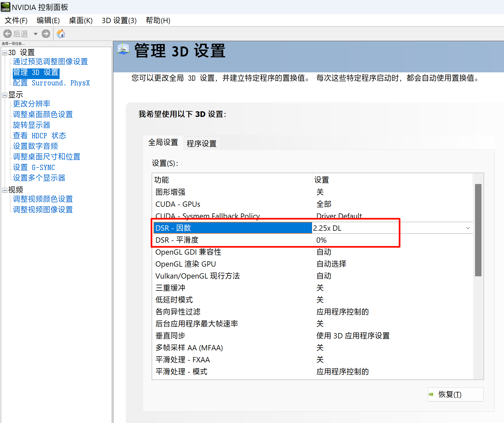Viewport: 504px width, 423px height.
Task: Collapse the 3D 设置 tree node
Action: [x=4, y=53]
